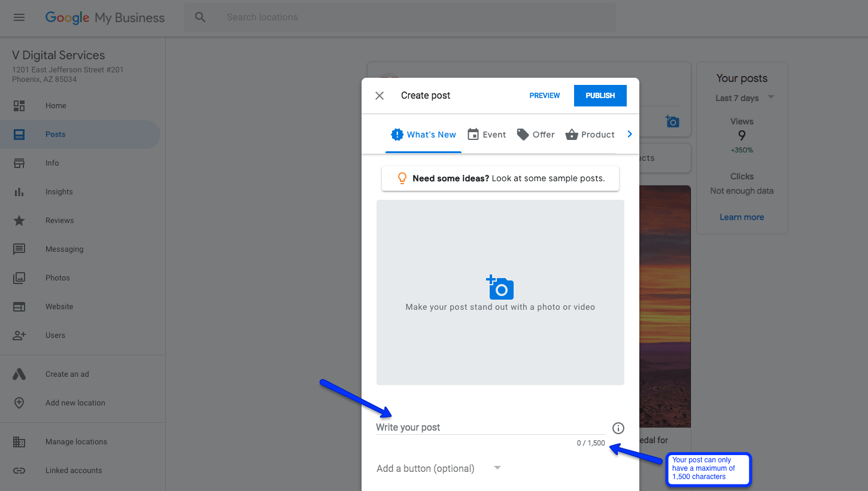The image size is (868, 491).
Task: Switch to the Offer tab
Action: pyautogui.click(x=536, y=135)
